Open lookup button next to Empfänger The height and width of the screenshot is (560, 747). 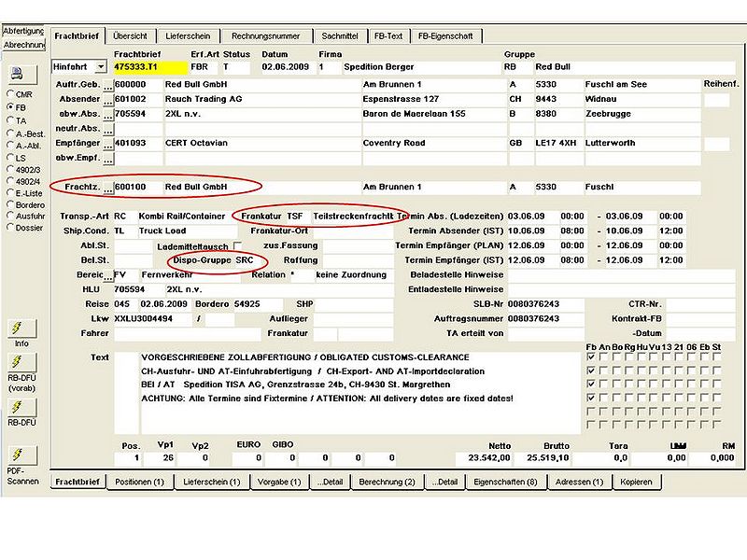pyautogui.click(x=108, y=145)
